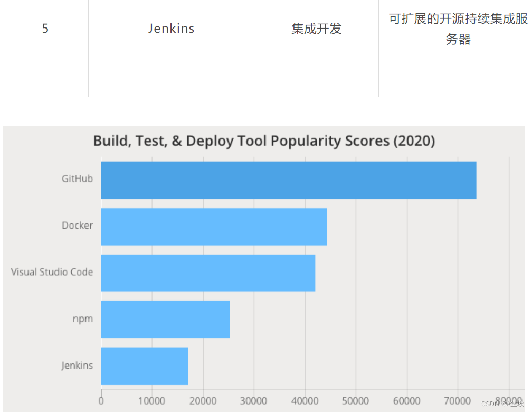Click the 20000 x-axis tick label
The width and height of the screenshot is (532, 412).
(x=203, y=401)
